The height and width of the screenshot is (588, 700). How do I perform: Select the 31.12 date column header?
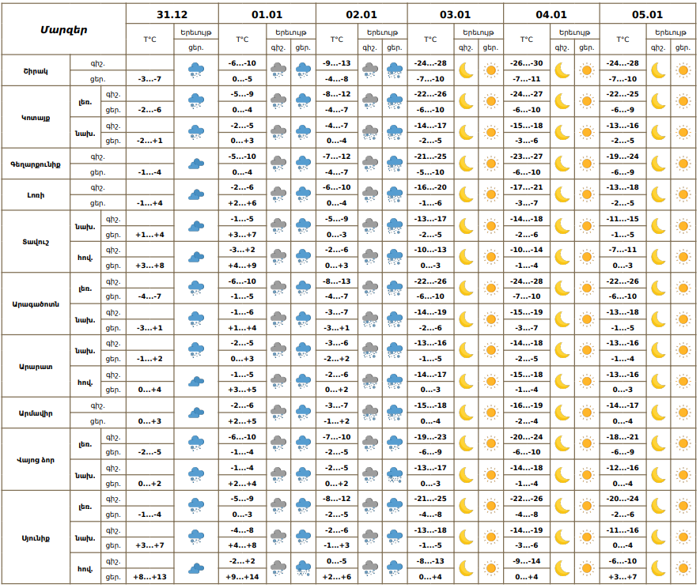pos(172,14)
